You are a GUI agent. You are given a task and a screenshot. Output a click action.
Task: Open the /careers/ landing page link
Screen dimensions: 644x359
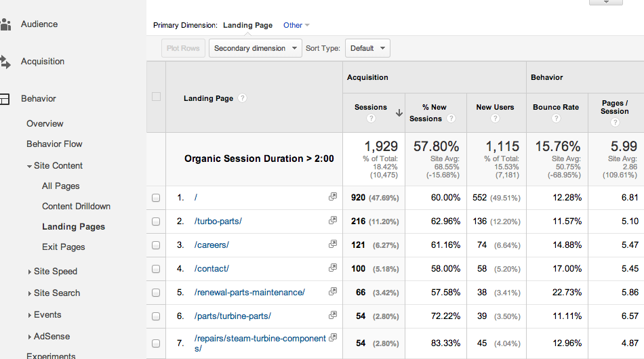coord(212,245)
